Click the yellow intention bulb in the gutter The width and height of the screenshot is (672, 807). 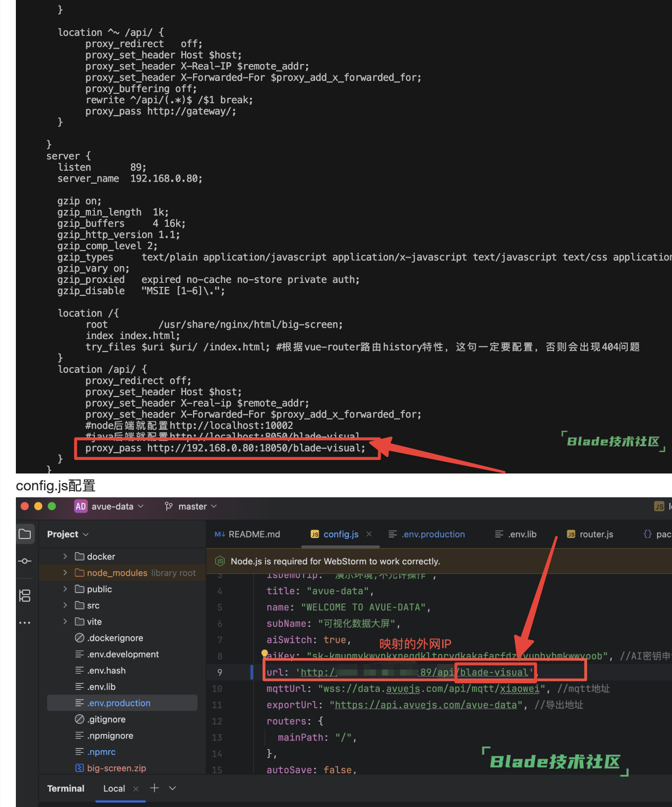(265, 653)
